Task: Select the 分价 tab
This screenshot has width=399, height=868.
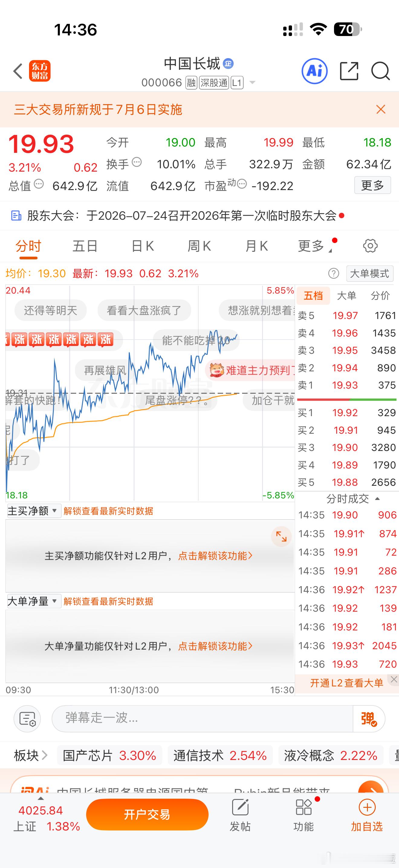Action: pos(380,295)
